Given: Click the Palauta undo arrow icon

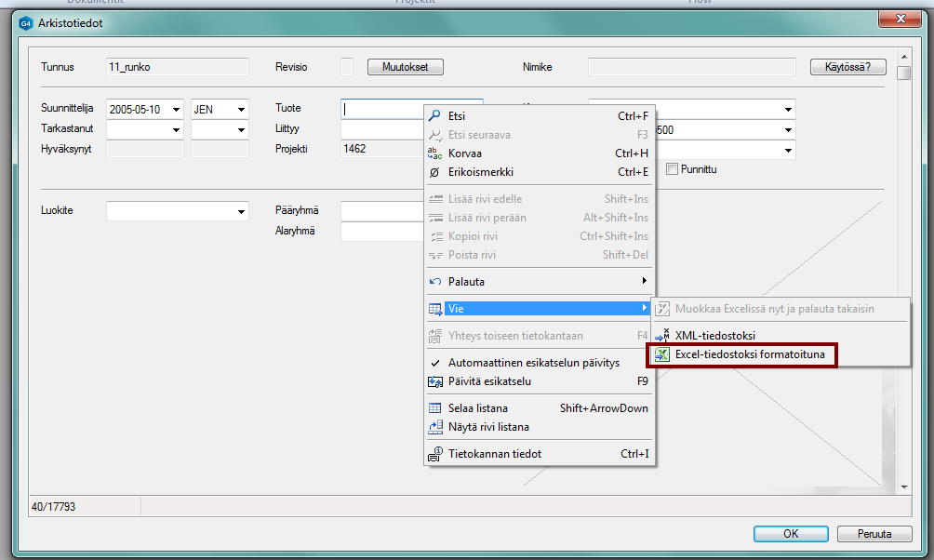Looking at the screenshot, I should [x=434, y=281].
